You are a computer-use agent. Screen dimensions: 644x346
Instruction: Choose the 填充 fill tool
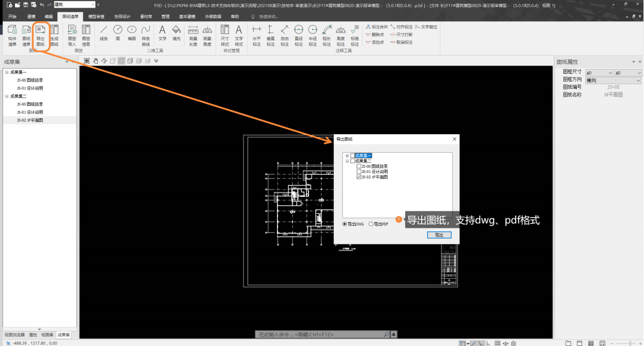point(176,33)
